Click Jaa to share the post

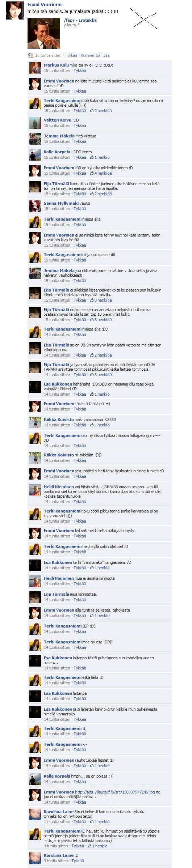tap(107, 56)
